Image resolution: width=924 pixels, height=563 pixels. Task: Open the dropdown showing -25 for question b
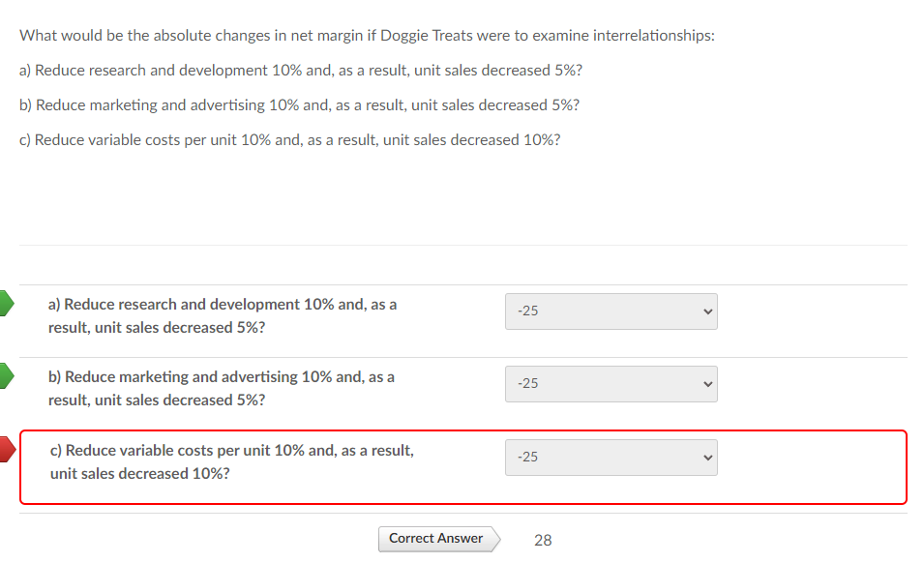point(610,383)
